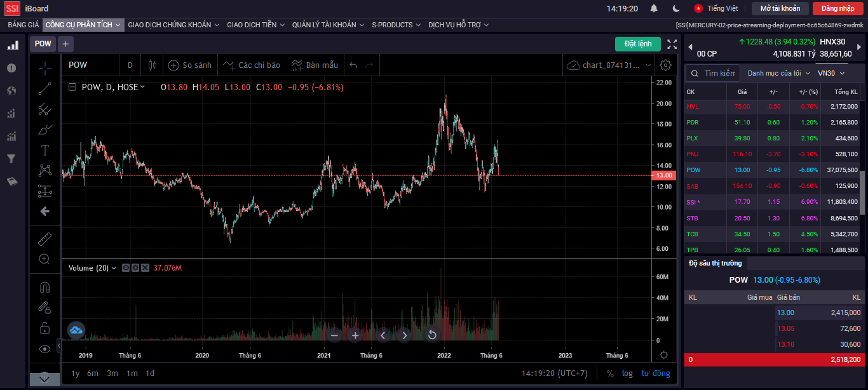Select the pitchfork drawing tool

click(x=44, y=109)
